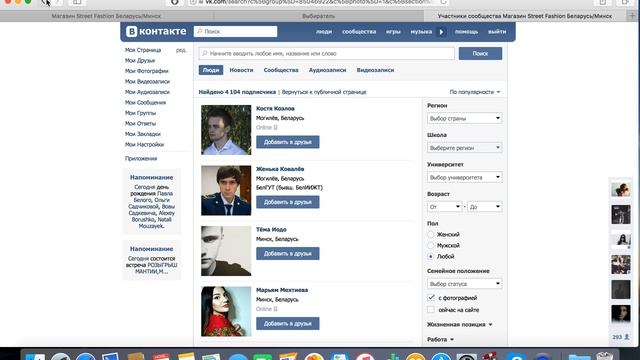640x360 pixels.
Task: Click 'люди' in the top navigation bar
Action: [x=324, y=31]
